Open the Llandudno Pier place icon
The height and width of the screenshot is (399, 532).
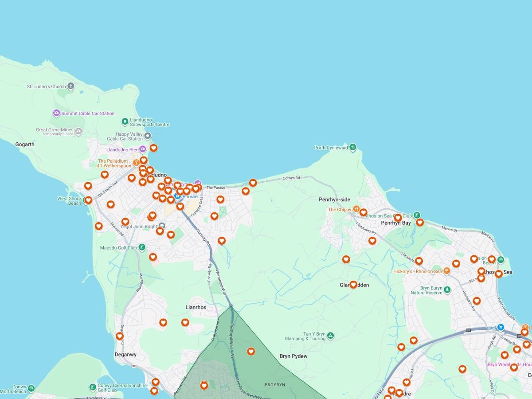142,149
